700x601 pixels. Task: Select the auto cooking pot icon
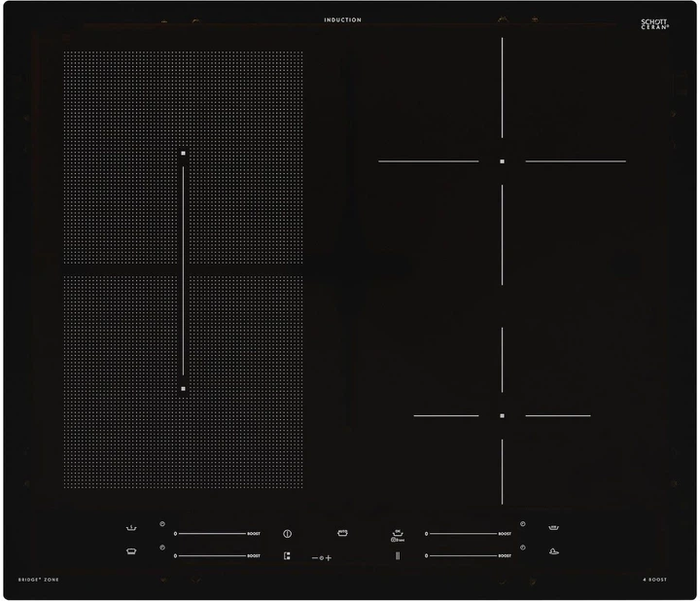[x=342, y=533]
